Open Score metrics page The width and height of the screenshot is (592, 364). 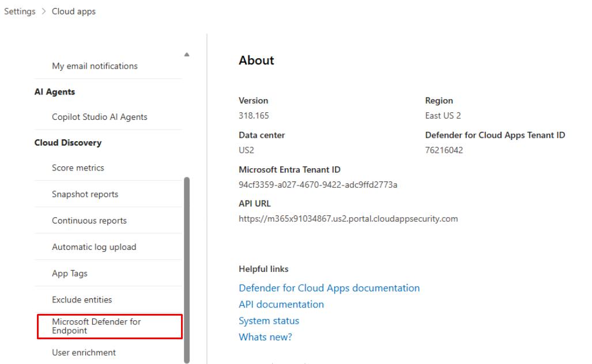point(78,168)
